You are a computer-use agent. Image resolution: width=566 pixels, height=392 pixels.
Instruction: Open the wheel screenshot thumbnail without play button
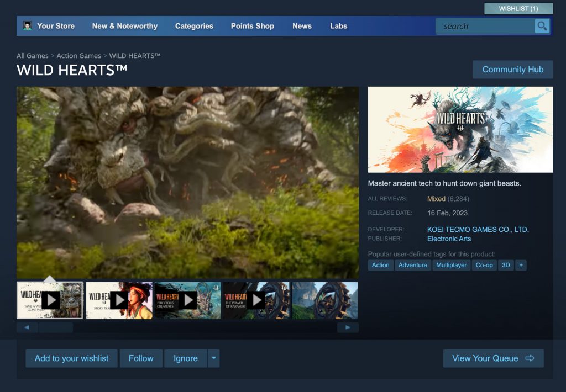325,300
